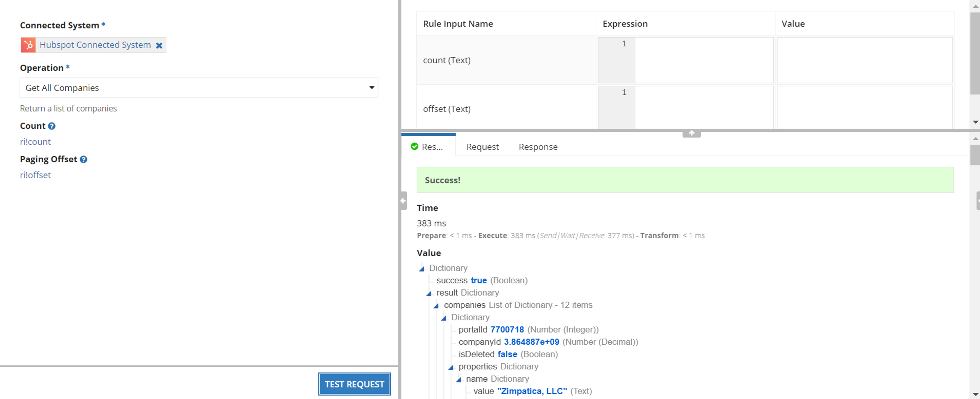Click the Hubspot logo icon
This screenshot has width=980, height=399.
[x=28, y=45]
